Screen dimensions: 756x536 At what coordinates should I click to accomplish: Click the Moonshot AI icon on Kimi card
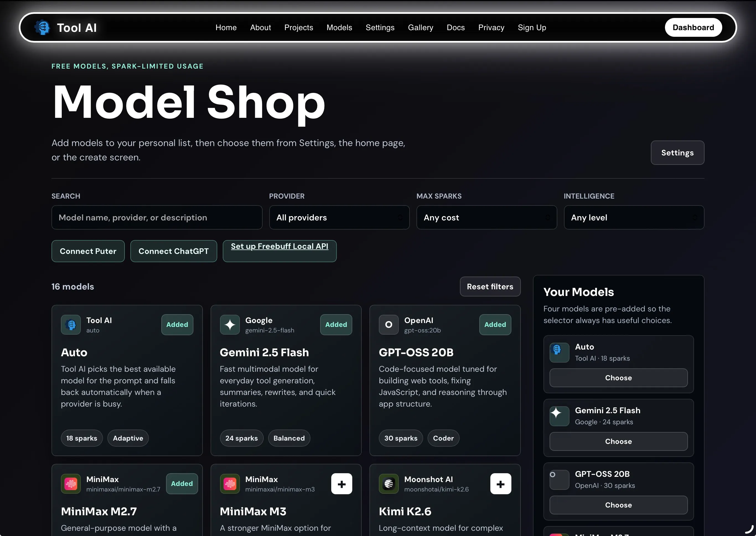click(x=389, y=484)
